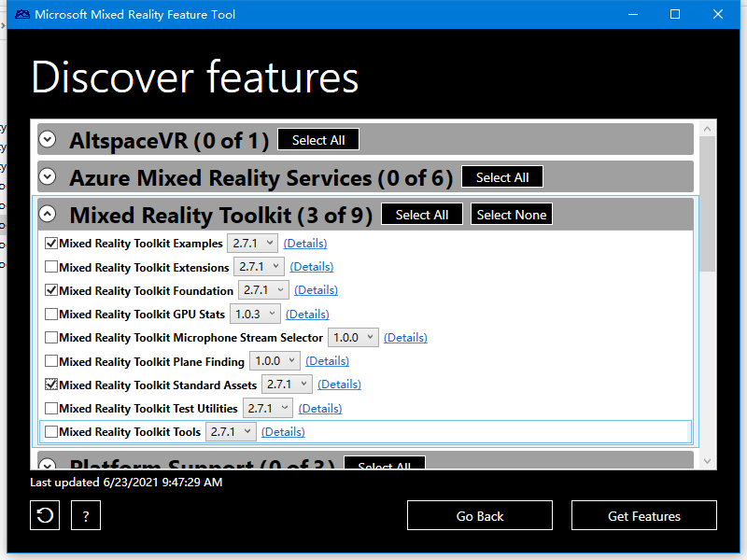Viewport: 747px width, 560px height.
Task: Expand the AltspaceVR section
Action: click(48, 139)
